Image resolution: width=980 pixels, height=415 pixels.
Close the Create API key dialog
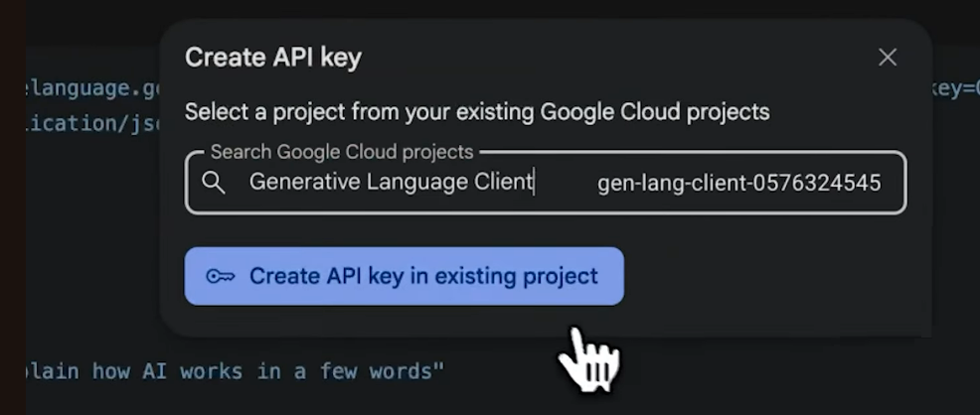coord(887,58)
